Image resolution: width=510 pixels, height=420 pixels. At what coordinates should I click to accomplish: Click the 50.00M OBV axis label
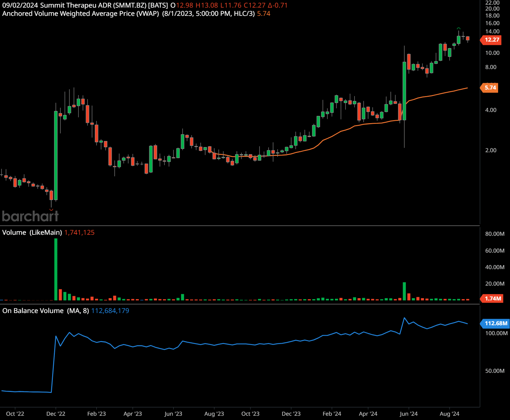click(495, 371)
